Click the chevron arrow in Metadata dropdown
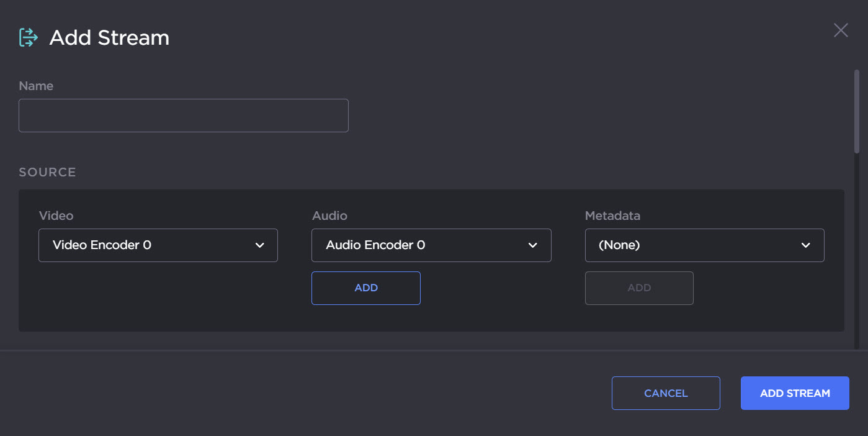This screenshot has height=436, width=868. pos(806,245)
